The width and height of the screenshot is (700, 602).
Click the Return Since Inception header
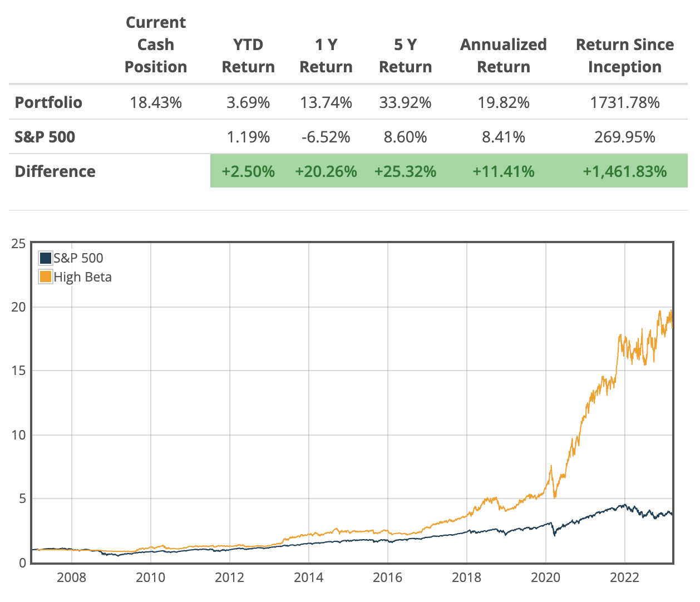[x=625, y=56]
